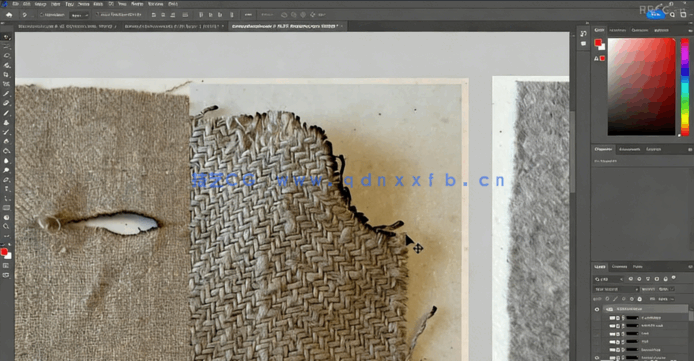Select the Marquee tool in the toolbar
Image resolution: width=694 pixels, height=361 pixels.
6,46
